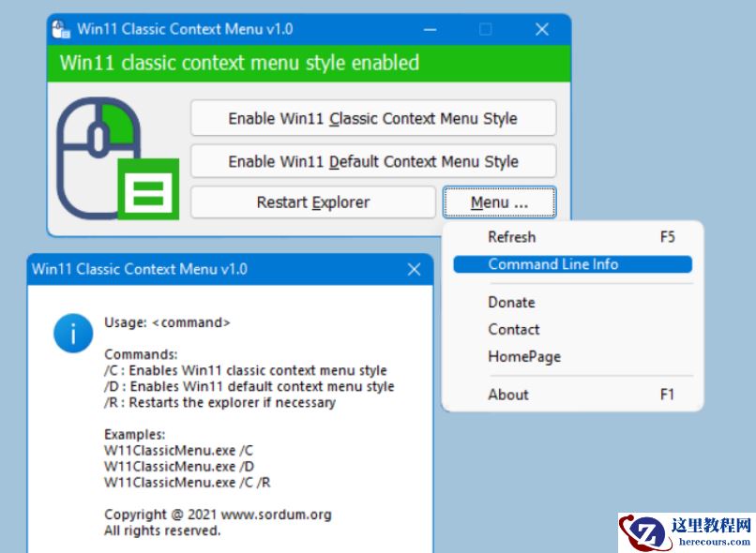Image resolution: width=756 pixels, height=553 pixels.
Task: Open Contact from the menu
Action: pyautogui.click(x=573, y=330)
